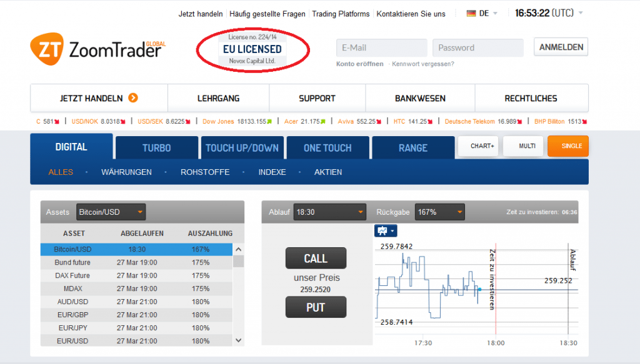Select the Bitcoin/USD asset row
640x364 pixels.
point(136,249)
